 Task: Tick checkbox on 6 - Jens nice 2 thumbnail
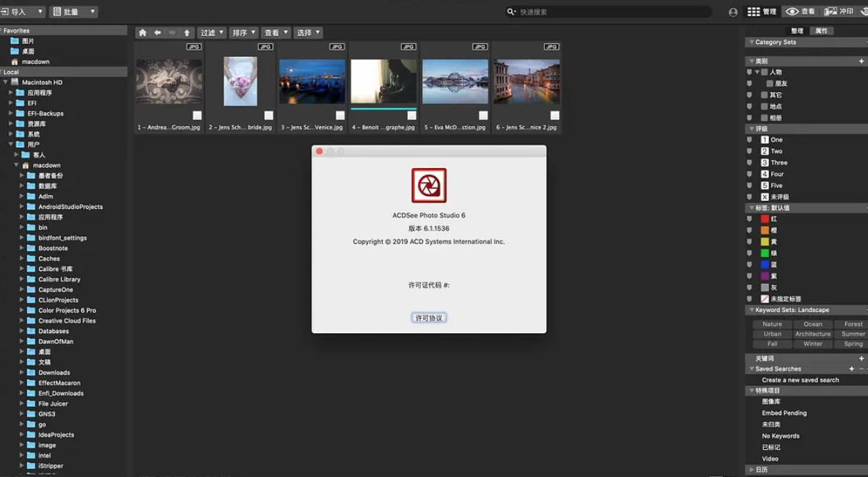(555, 115)
